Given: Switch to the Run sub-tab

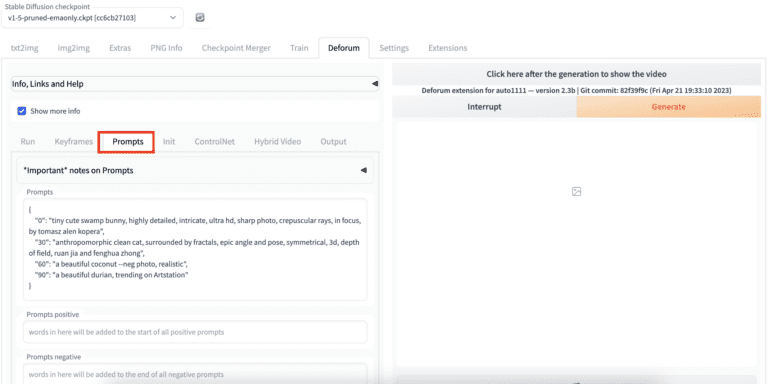Looking at the screenshot, I should coord(28,142).
